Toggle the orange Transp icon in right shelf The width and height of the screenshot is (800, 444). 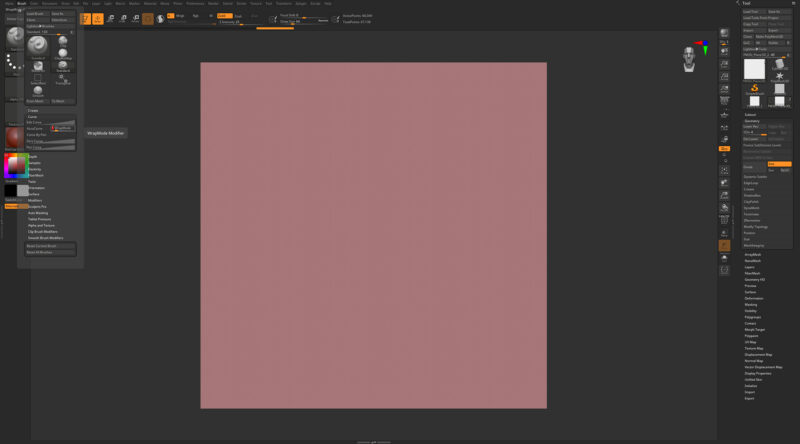724,246
